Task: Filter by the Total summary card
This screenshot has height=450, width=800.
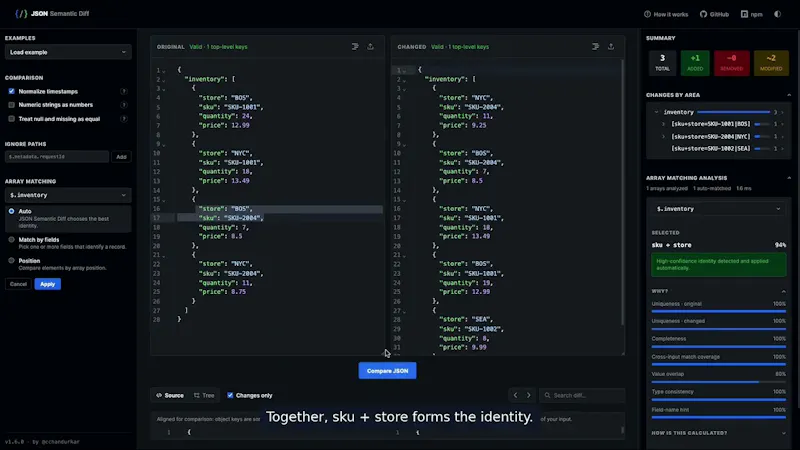Action: pyautogui.click(x=662, y=63)
